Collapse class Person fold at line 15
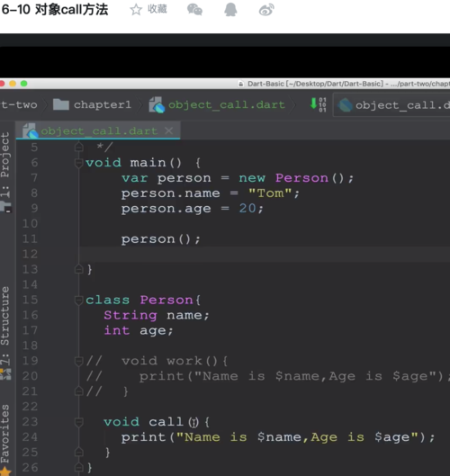 pyautogui.click(x=78, y=301)
